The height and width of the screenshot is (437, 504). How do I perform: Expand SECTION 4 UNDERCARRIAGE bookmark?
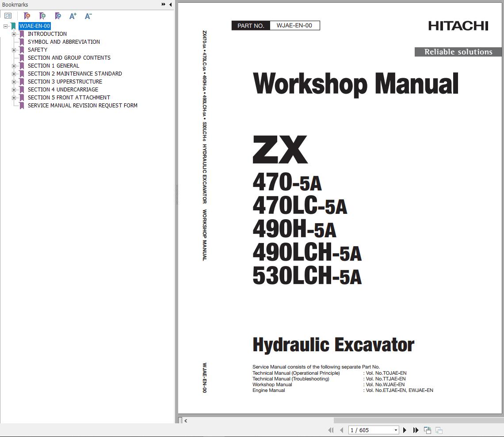coord(14,90)
